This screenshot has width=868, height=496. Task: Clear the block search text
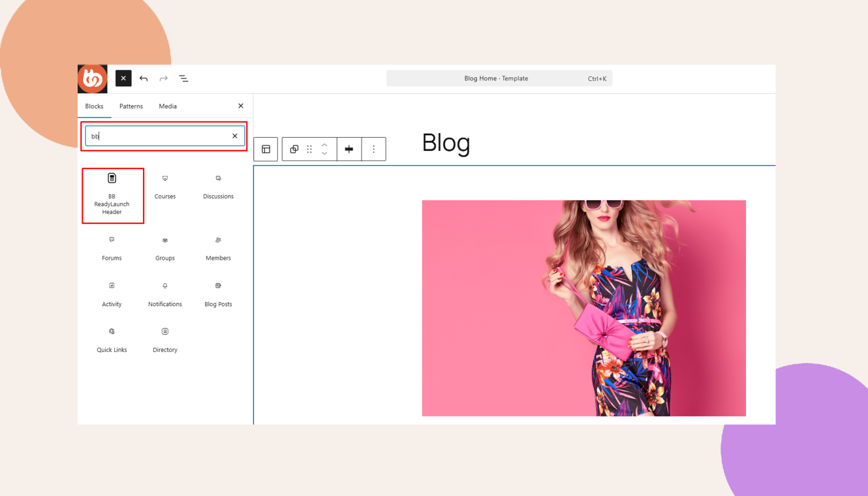(235, 136)
